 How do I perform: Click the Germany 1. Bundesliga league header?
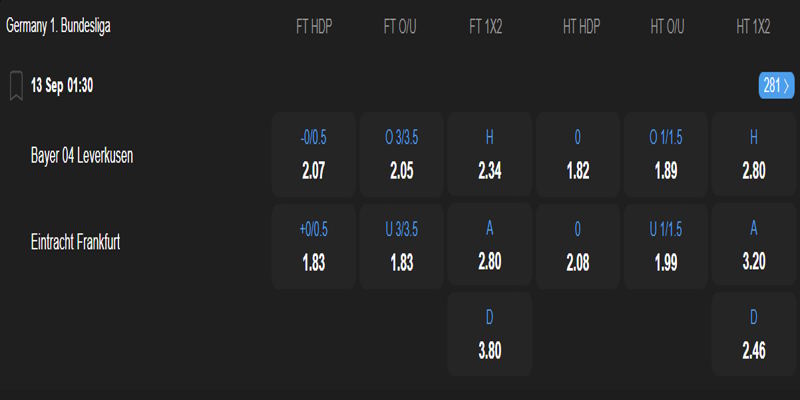point(58,27)
